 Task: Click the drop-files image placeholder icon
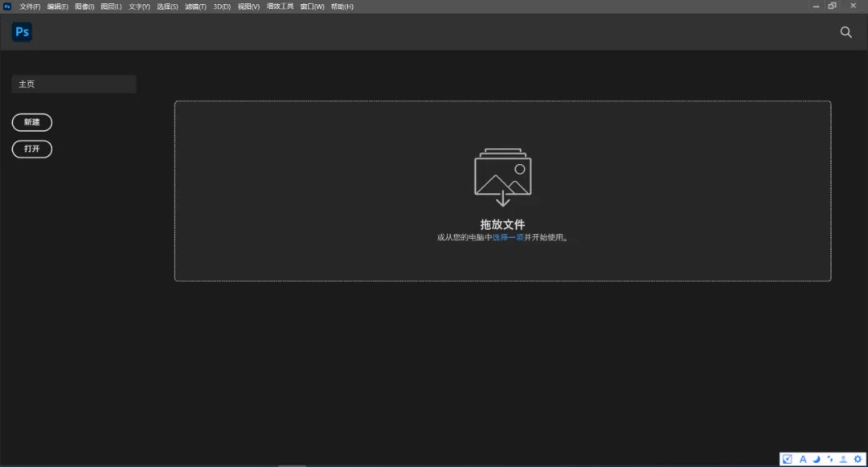tap(502, 177)
